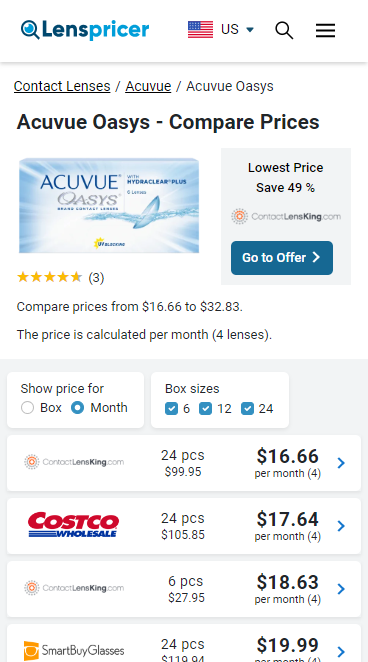Open the $18.63 offer chevron arrow
The height and width of the screenshot is (662, 368).
pyautogui.click(x=341, y=589)
